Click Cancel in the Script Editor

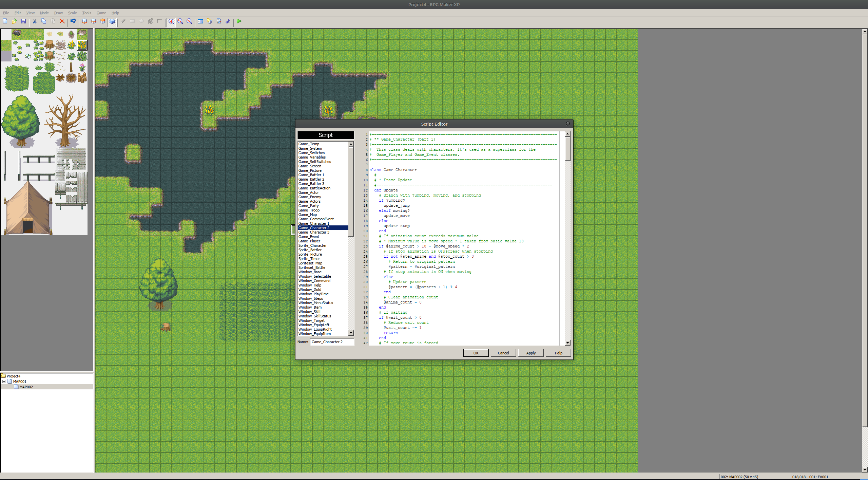(503, 353)
